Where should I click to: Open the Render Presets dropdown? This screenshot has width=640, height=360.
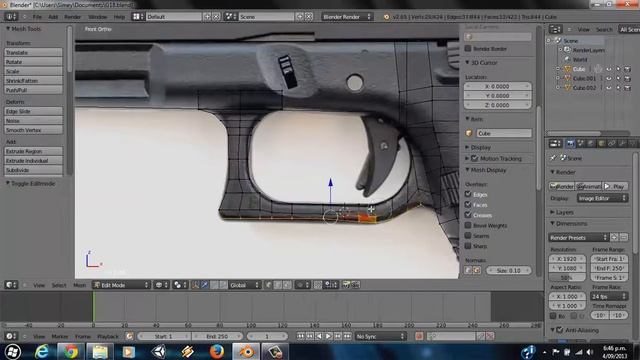[x=578, y=237]
